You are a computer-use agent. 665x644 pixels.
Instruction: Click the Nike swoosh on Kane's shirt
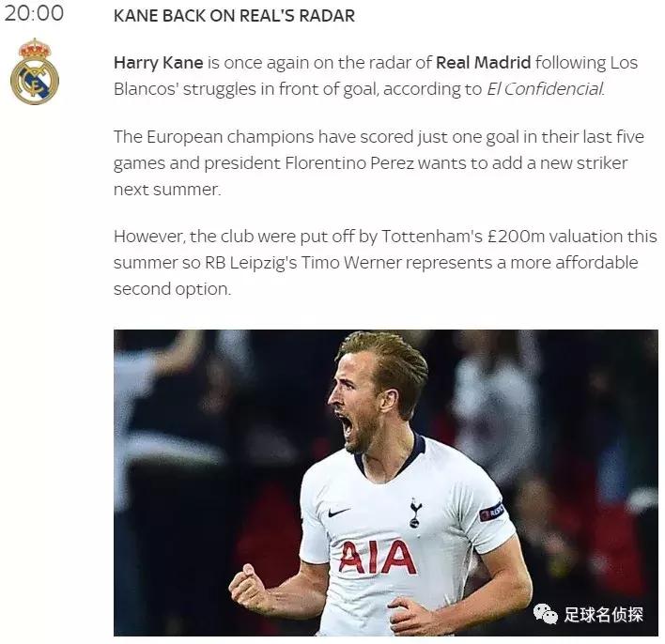click(339, 512)
